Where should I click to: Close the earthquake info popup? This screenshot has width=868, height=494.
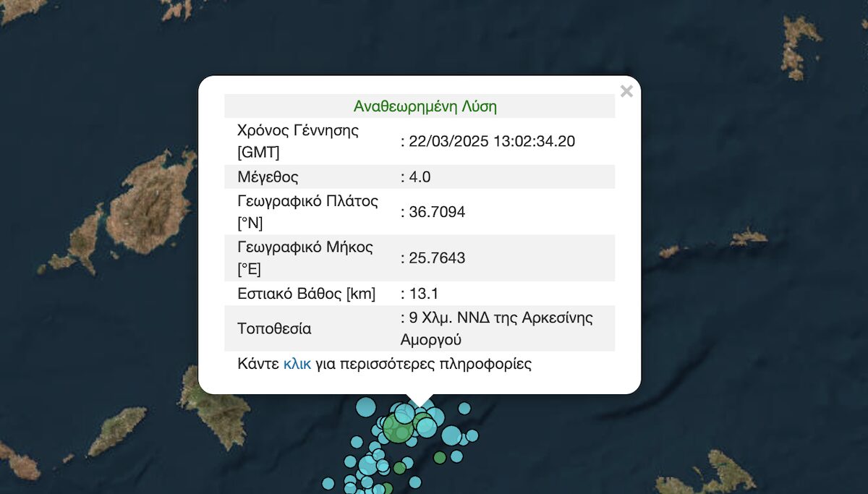(626, 91)
